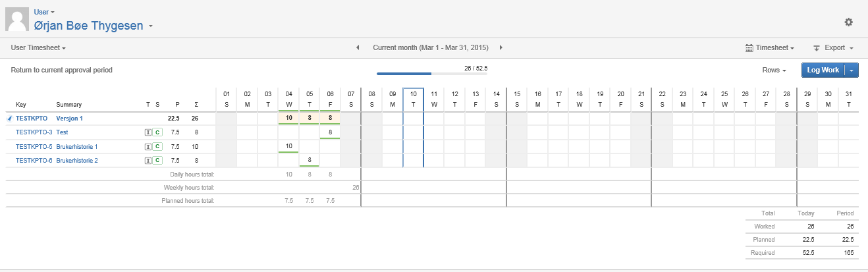Image resolution: width=868 pixels, height=272 pixels.
Task: Click the Log Work button
Action: (823, 70)
